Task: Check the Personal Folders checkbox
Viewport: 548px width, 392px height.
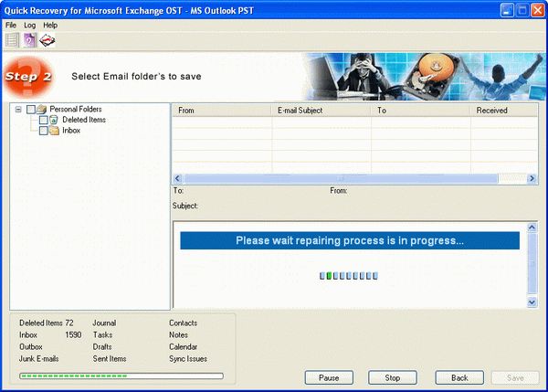Action: 31,110
